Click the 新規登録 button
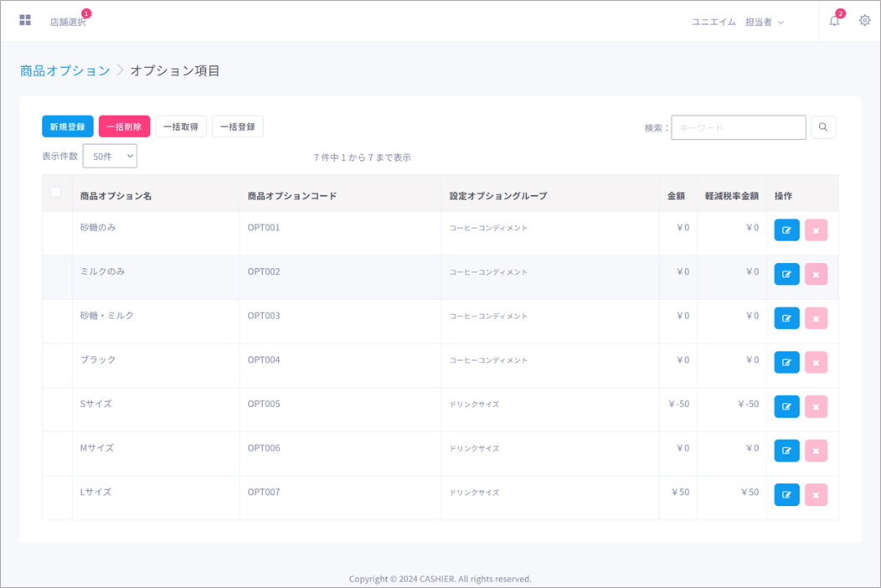The height and width of the screenshot is (588, 881). (x=68, y=126)
